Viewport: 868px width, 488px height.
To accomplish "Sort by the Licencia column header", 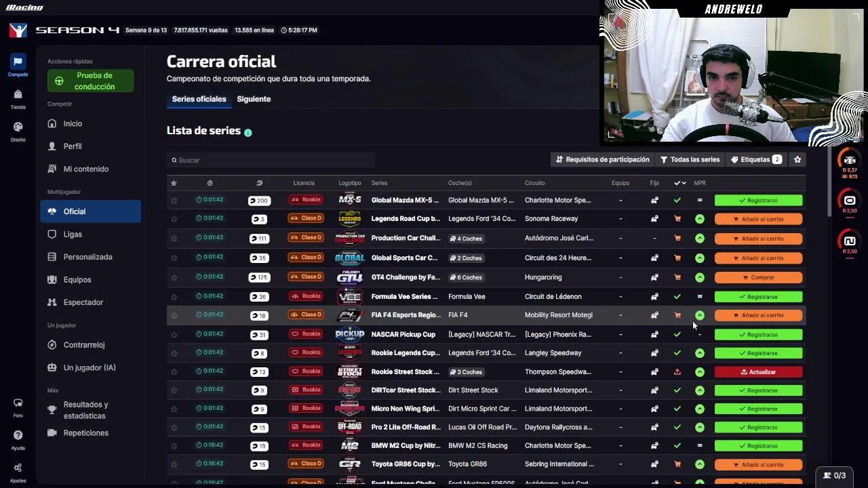I will [x=304, y=183].
